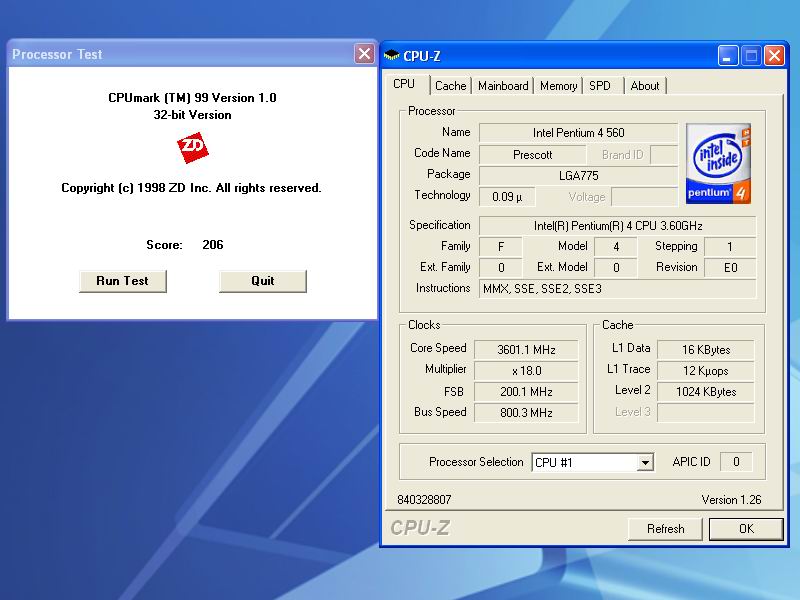The width and height of the screenshot is (800, 600).
Task: Click the ZD Inc. copyright text
Action: coord(191,188)
